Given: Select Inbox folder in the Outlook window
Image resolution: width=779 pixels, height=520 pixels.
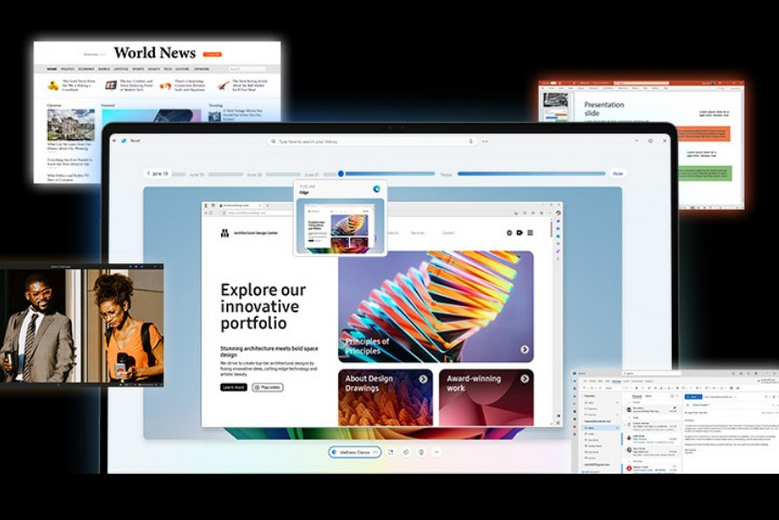Looking at the screenshot, I should point(601,428).
